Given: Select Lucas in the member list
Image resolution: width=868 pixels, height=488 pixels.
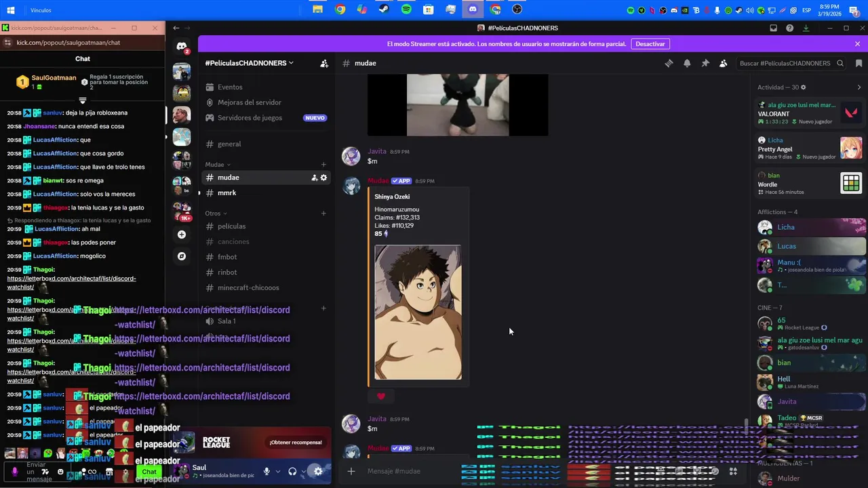Looking at the screenshot, I should click(x=811, y=246).
